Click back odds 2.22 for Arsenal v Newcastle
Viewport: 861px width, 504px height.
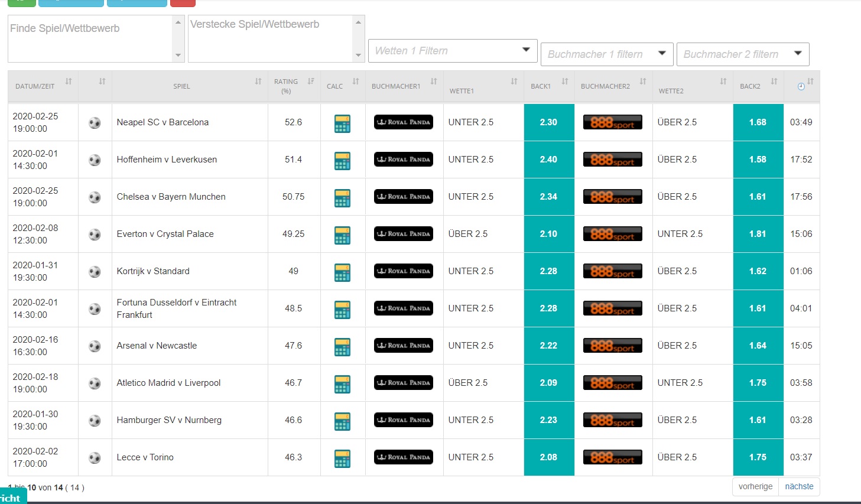click(x=549, y=346)
